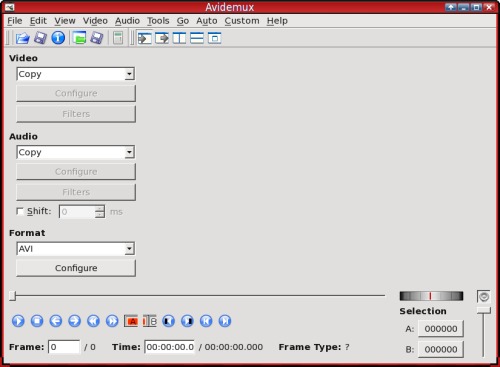Open the Video menu
Image resolution: width=500 pixels, height=367 pixels.
(x=95, y=21)
